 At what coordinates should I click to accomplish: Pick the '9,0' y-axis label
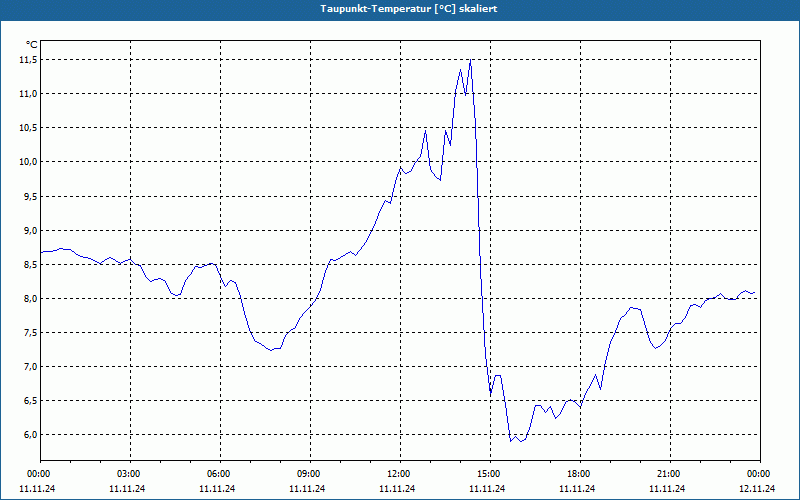pos(30,231)
